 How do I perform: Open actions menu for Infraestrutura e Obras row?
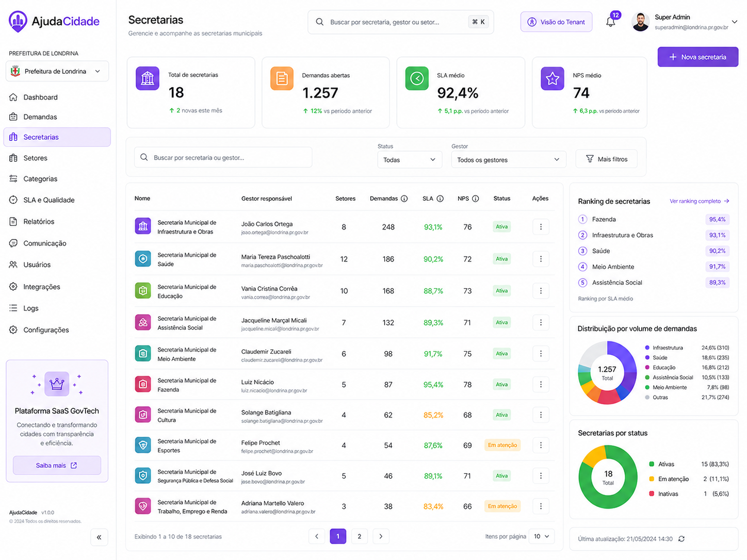tap(541, 227)
